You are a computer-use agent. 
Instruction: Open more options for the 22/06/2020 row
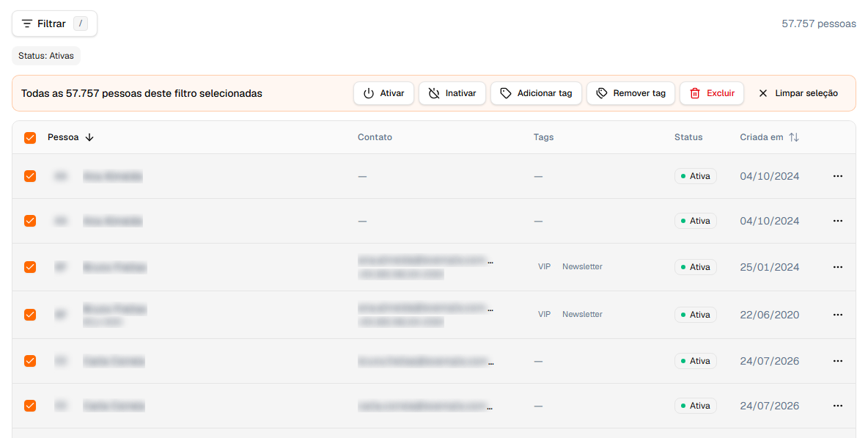click(837, 315)
